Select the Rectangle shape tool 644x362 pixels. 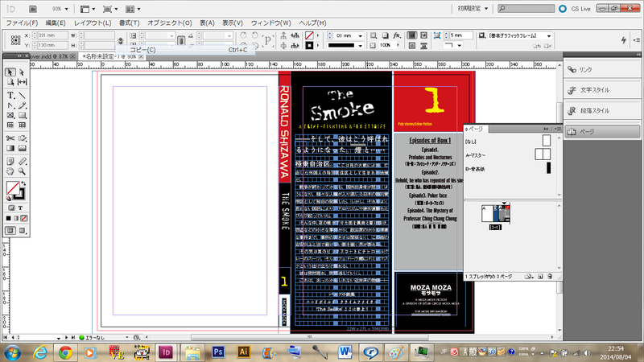(x=23, y=115)
